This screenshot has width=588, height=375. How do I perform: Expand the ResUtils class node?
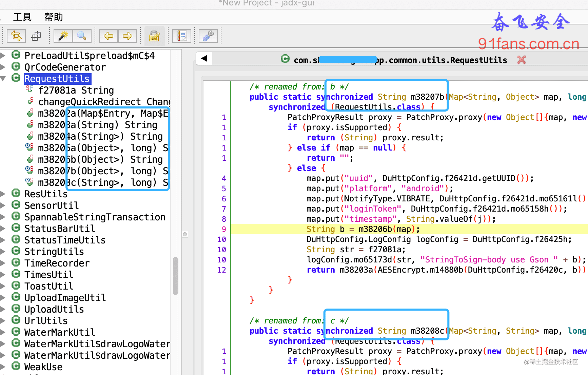point(3,194)
